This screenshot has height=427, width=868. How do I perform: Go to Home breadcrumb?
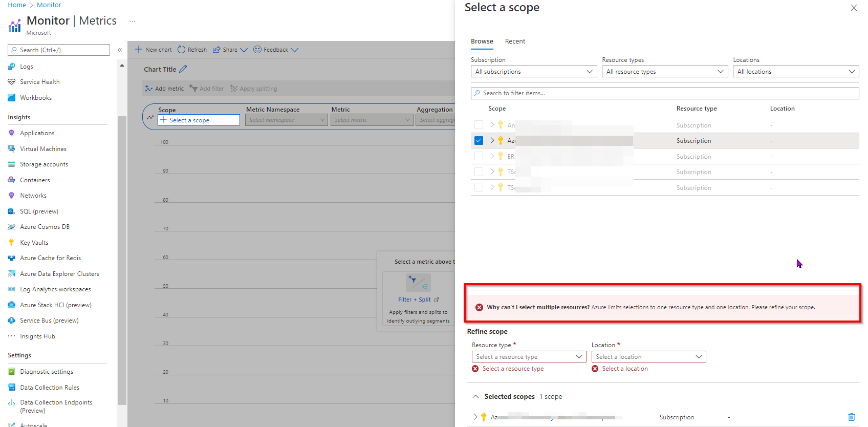[17, 5]
